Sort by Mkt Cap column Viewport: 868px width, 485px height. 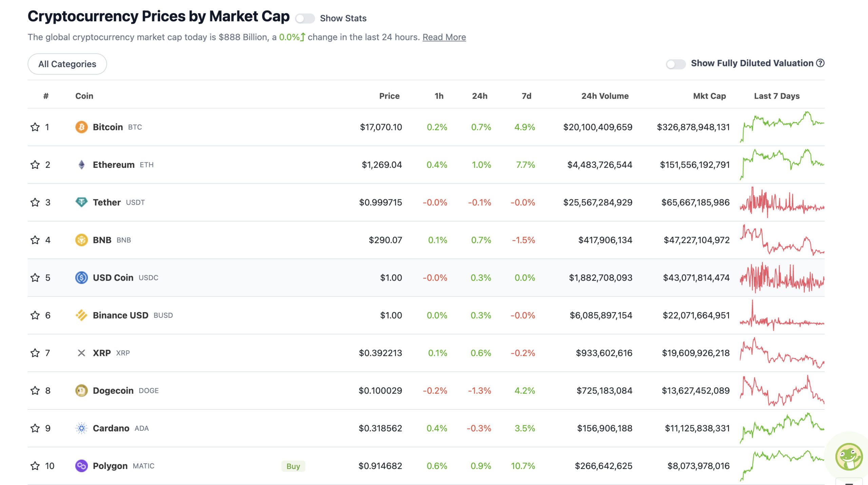(709, 96)
